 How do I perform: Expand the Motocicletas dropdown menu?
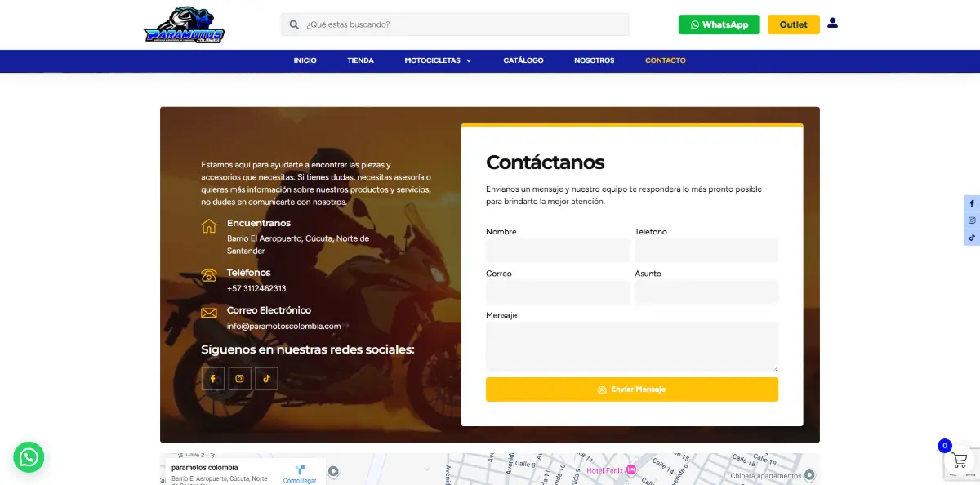tap(438, 60)
